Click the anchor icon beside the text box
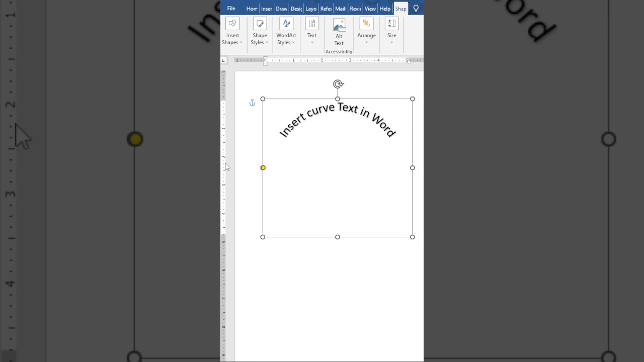Image resolution: width=644 pixels, height=362 pixels. point(252,103)
